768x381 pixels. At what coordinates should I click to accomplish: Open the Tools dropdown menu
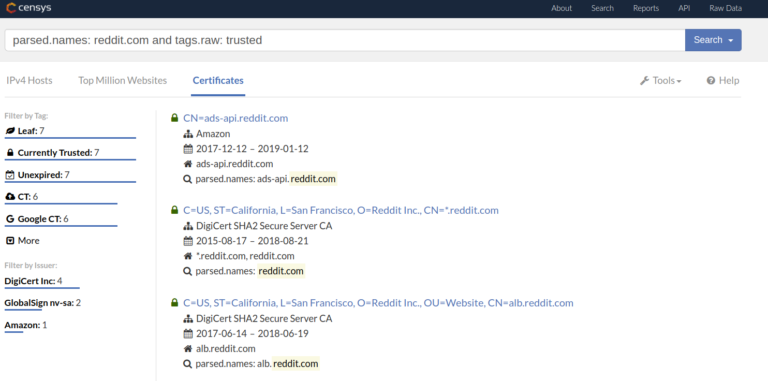(x=661, y=81)
